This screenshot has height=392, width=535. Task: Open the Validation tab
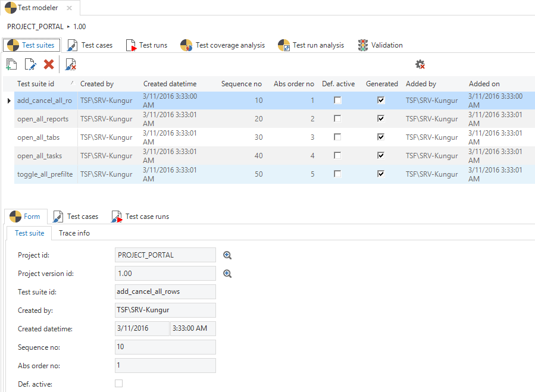click(x=380, y=45)
